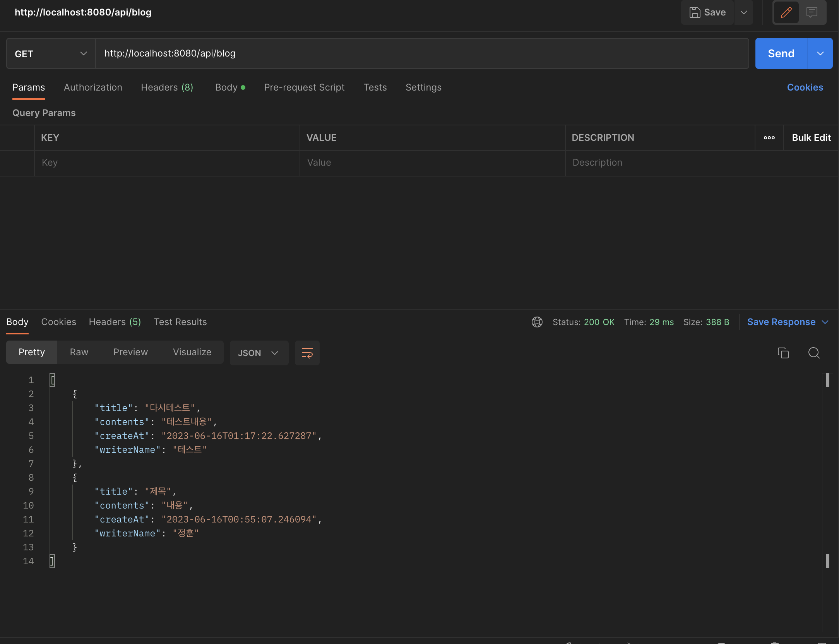Select the Preview response mode
The width and height of the screenshot is (839, 644).
pyautogui.click(x=130, y=352)
